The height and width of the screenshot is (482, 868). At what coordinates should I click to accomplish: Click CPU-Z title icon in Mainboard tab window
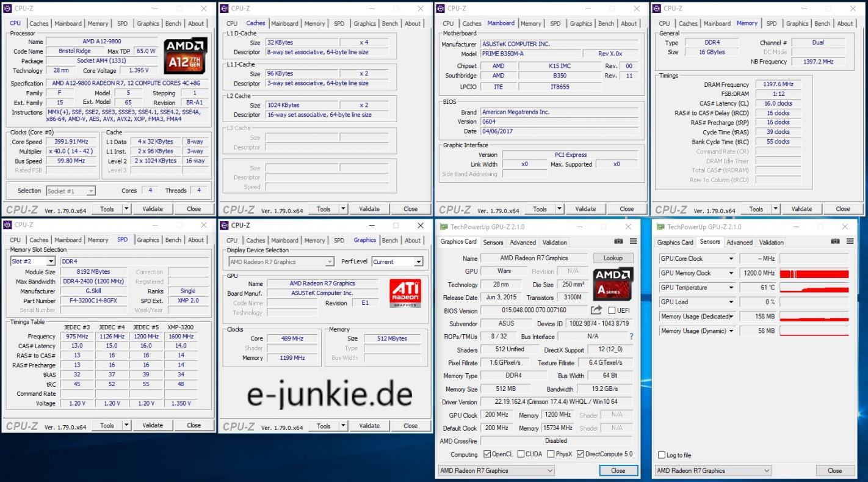pyautogui.click(x=441, y=9)
